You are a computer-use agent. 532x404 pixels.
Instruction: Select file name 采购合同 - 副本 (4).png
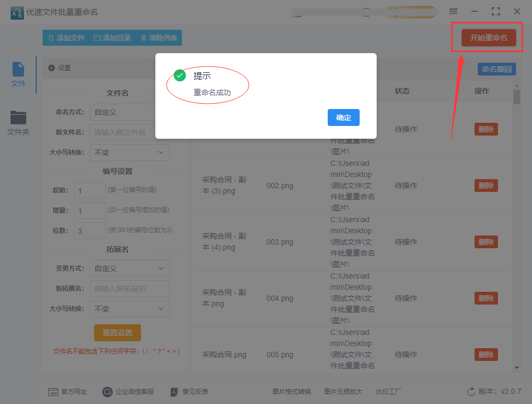(224, 242)
